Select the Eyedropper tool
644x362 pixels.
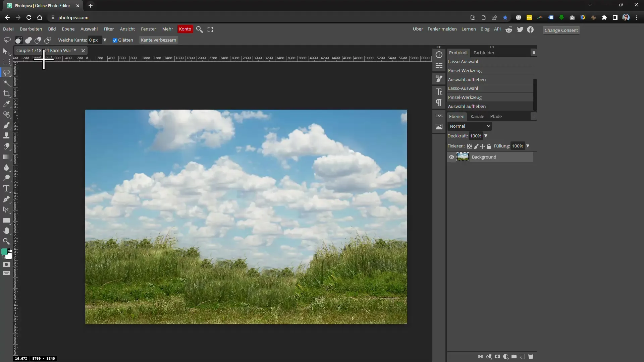6,104
